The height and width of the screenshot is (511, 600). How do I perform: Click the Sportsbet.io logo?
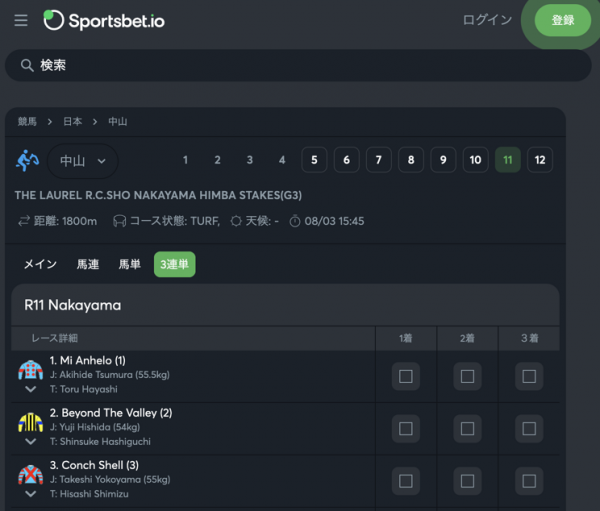104,20
